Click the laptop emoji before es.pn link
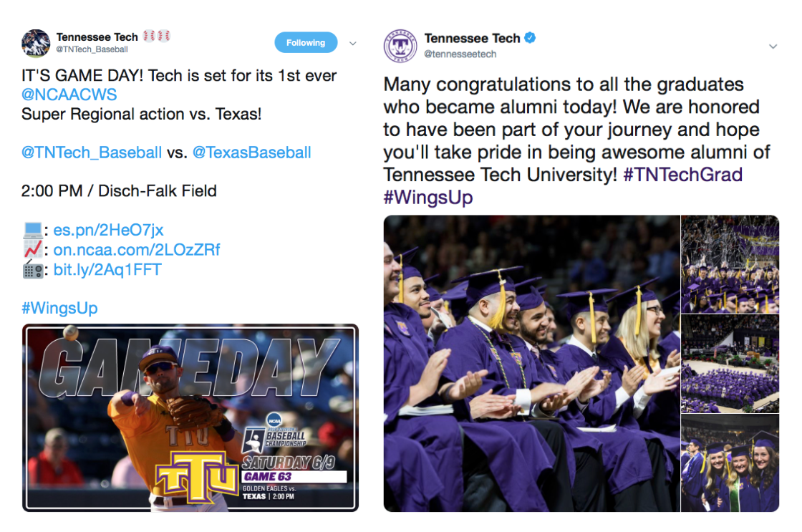The height and width of the screenshot is (532, 802). 32,230
